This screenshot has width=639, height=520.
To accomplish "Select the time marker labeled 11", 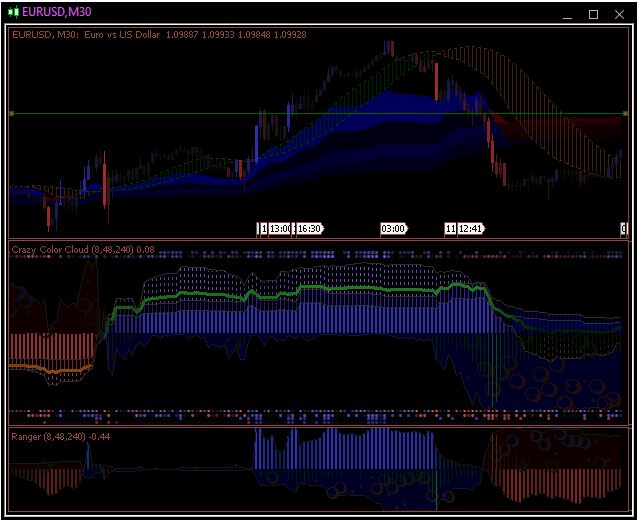I will coord(450,229).
